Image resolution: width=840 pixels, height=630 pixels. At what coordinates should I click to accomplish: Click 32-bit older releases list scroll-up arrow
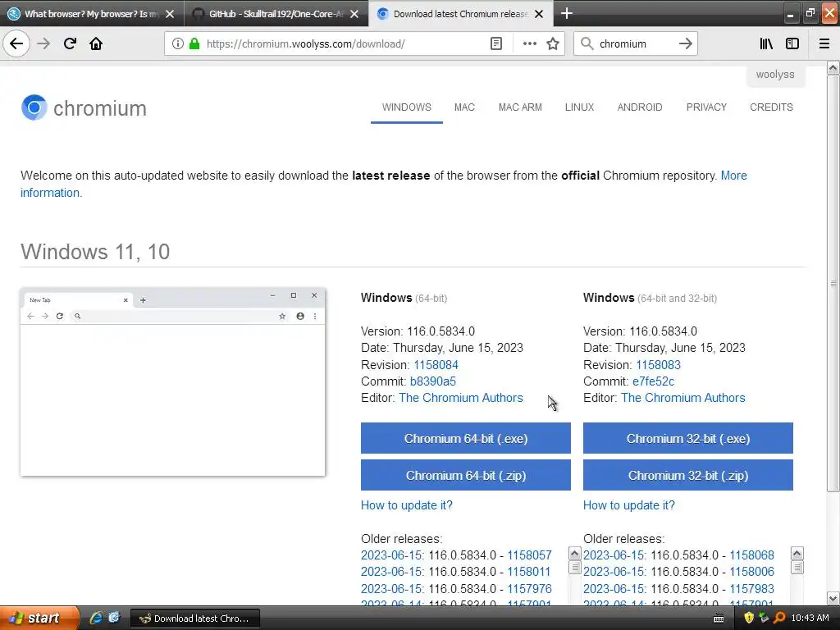(797, 554)
